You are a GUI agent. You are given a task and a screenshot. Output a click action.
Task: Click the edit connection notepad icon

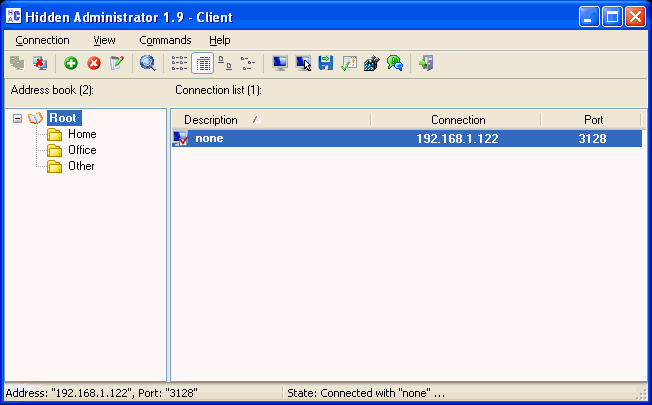coord(117,63)
